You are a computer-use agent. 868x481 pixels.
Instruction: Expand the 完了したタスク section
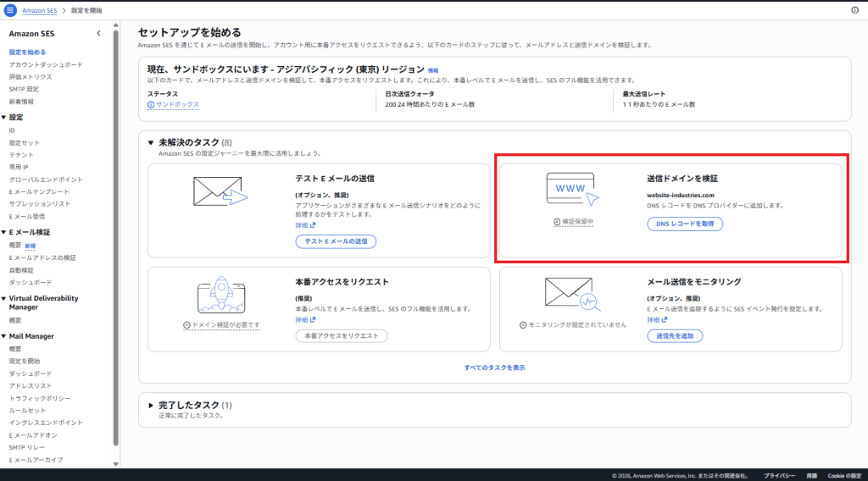[151, 406]
